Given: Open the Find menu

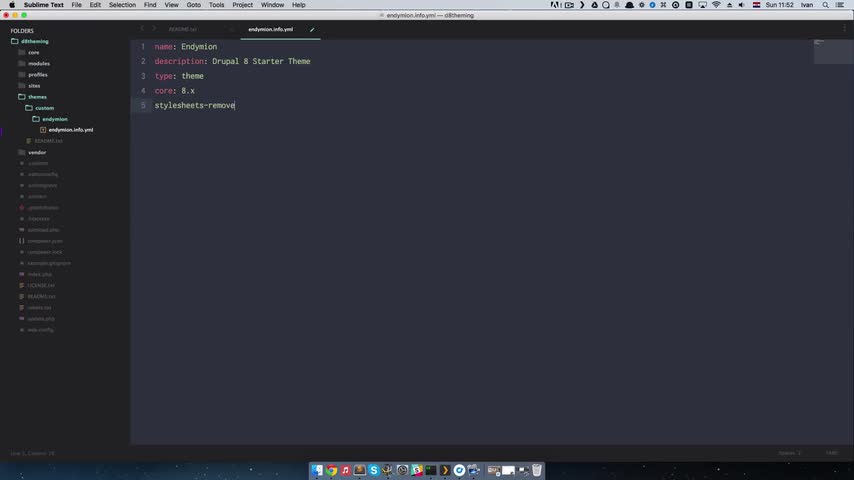Looking at the screenshot, I should coord(150,5).
